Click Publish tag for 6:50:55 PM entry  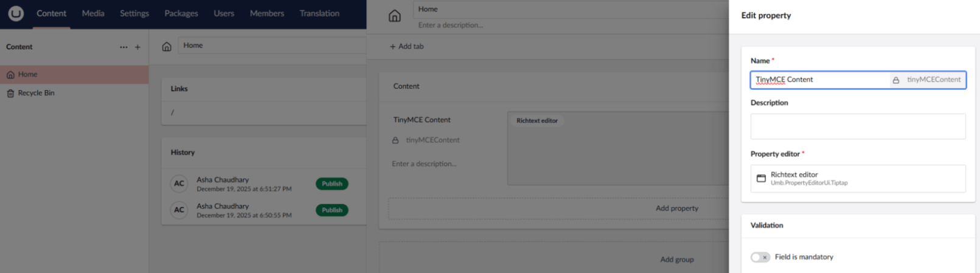332,210
